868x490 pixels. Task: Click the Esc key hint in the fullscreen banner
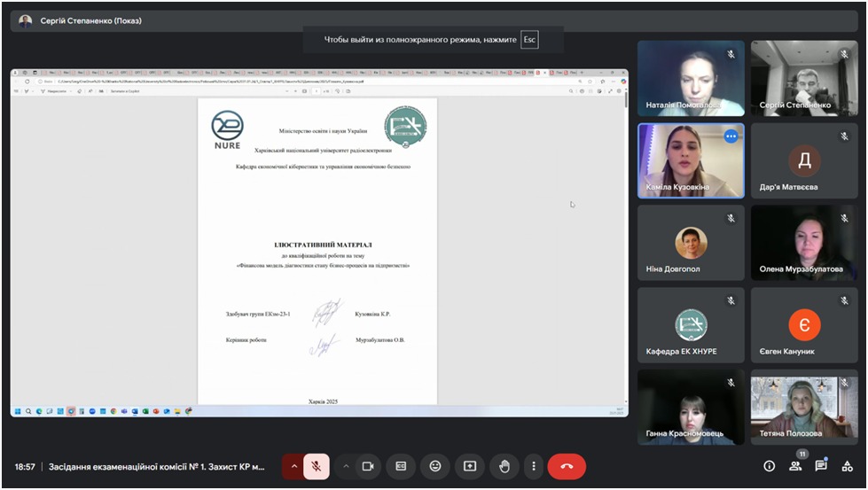pyautogui.click(x=529, y=40)
